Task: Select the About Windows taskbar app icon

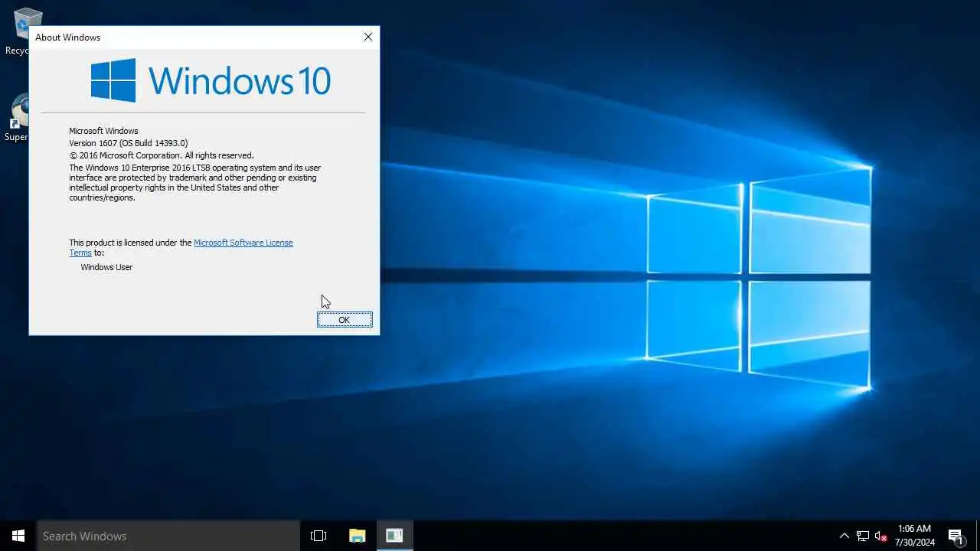Action: pyautogui.click(x=394, y=536)
